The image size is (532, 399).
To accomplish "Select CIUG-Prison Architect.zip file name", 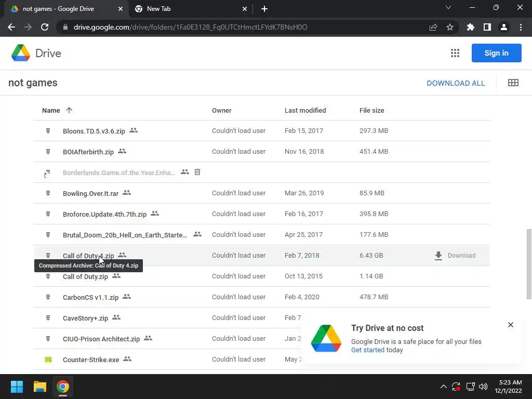I will [x=101, y=339].
